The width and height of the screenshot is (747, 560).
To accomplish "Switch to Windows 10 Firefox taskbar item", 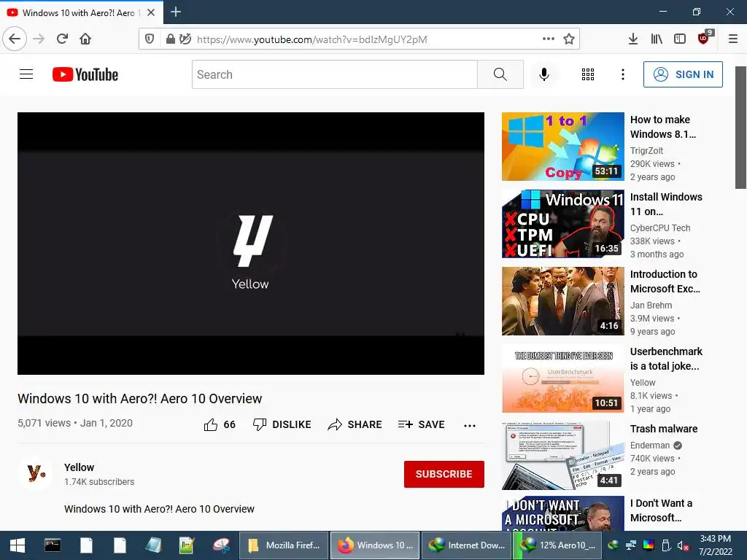I will pos(375,545).
